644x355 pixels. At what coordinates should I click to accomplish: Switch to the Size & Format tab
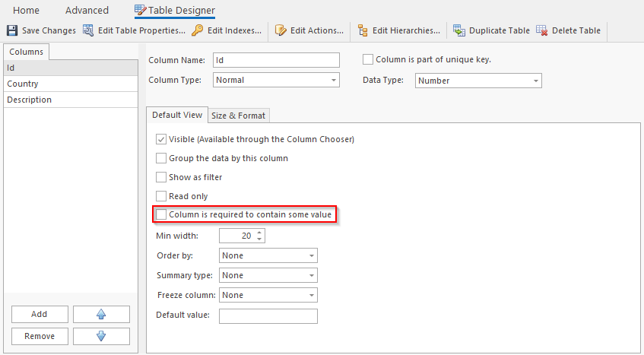pyautogui.click(x=238, y=116)
